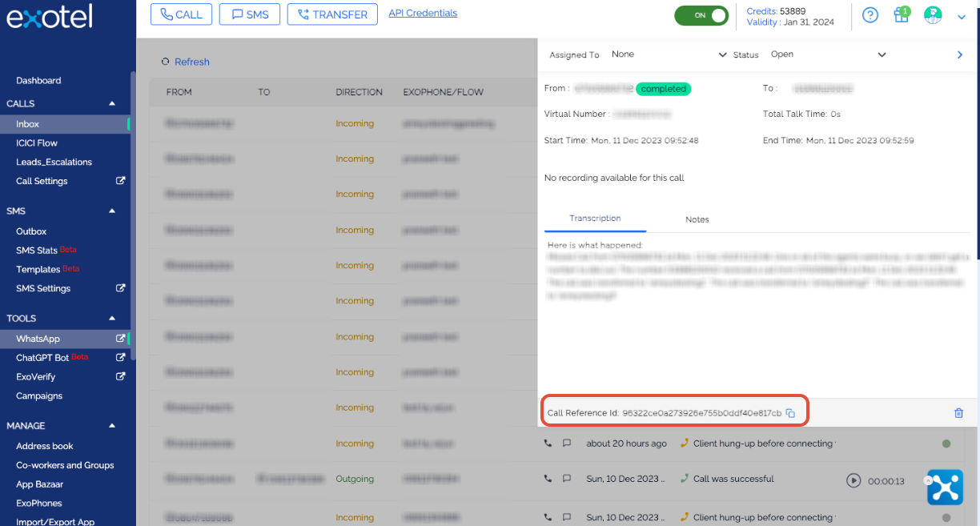Screen dimensions: 980x526
Task: Click the Exotel logo
Action: (50, 16)
